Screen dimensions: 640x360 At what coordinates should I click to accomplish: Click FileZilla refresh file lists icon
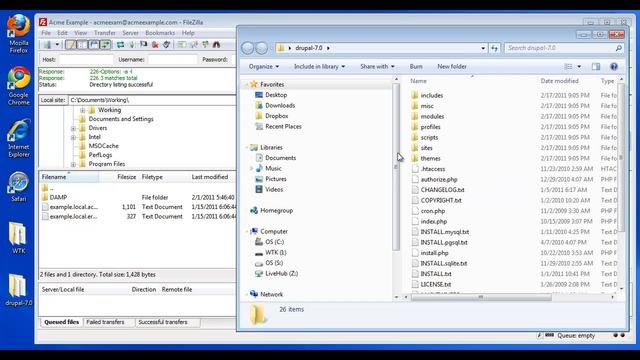(120, 44)
